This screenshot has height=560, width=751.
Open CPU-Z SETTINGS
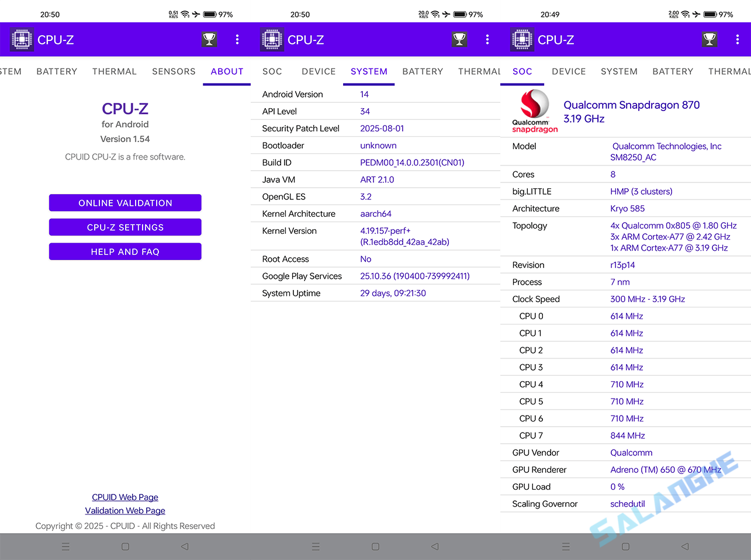click(x=125, y=227)
